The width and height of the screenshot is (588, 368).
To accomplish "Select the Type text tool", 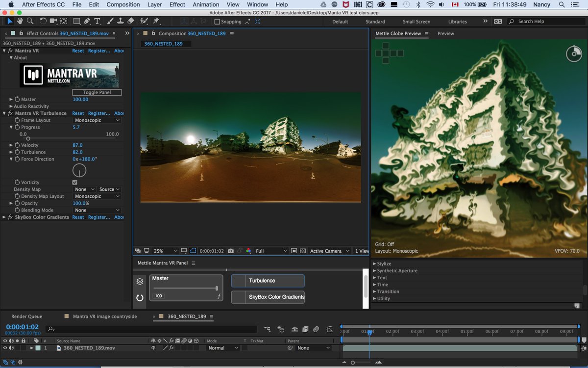I will (97, 21).
